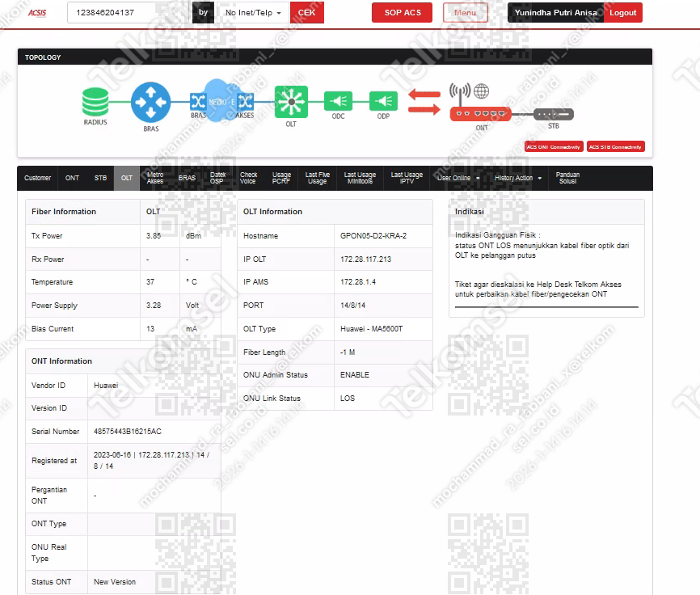
Task: Click IP OLT value 172.28.117.213
Action: point(365,260)
